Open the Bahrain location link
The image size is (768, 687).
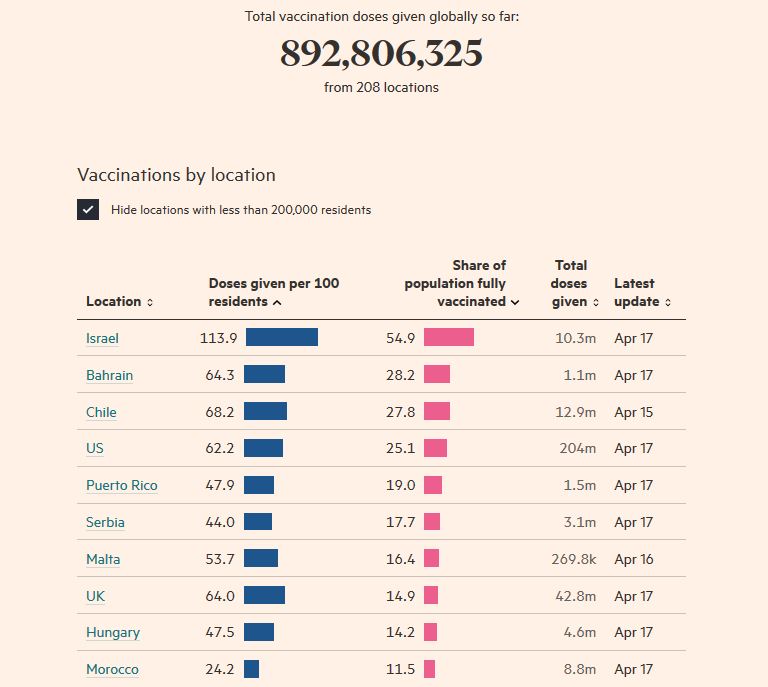tap(109, 376)
